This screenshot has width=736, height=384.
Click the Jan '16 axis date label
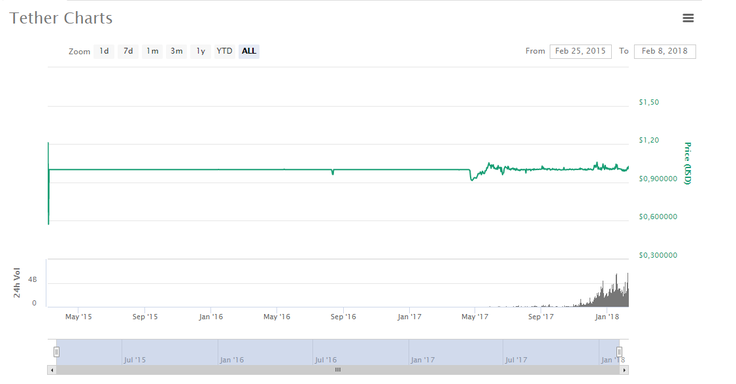(x=211, y=317)
